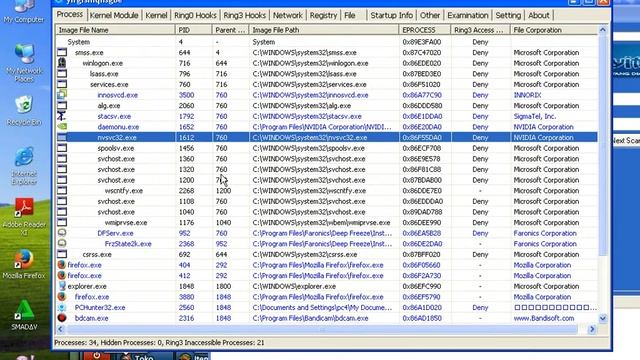Click the www.Bandisoft.com corporation cell
640x360 pixels.
pos(544,318)
